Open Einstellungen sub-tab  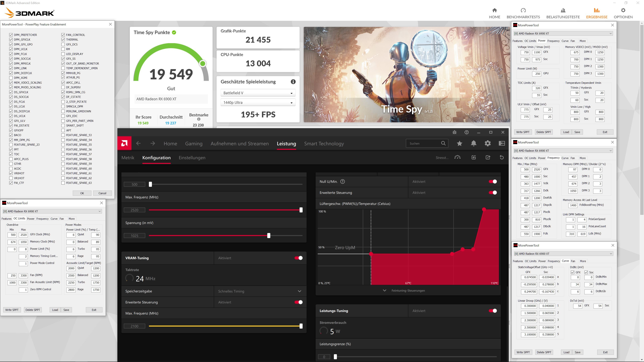coord(192,158)
